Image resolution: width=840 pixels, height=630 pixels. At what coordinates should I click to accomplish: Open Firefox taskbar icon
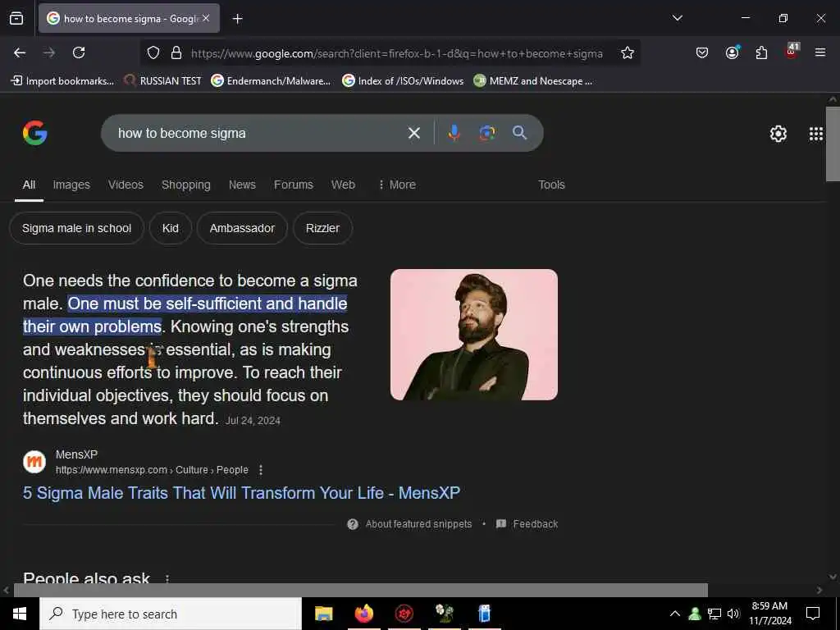click(x=363, y=614)
